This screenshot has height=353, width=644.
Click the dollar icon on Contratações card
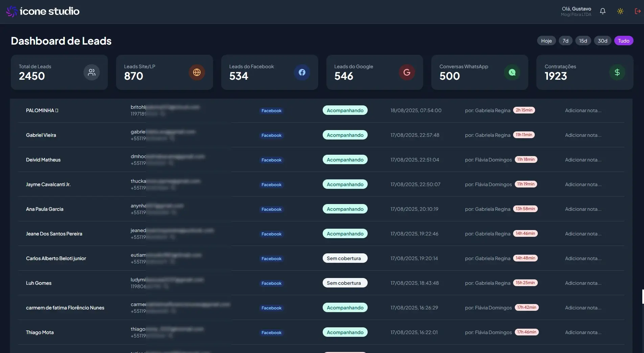[x=617, y=72]
